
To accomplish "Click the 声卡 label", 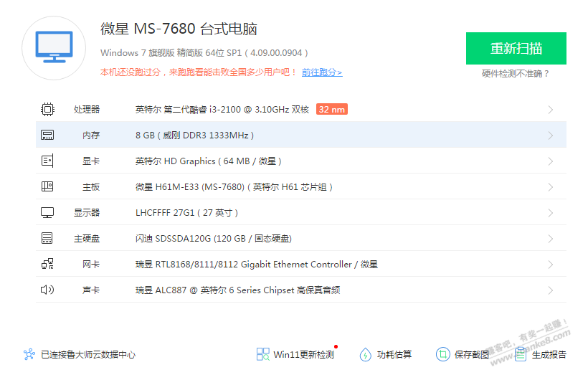I will [x=91, y=290].
